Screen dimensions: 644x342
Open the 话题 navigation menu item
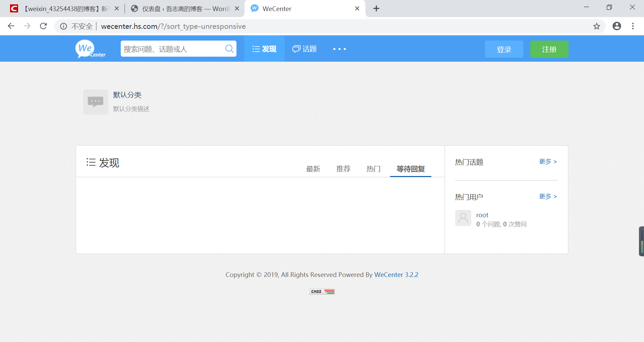click(305, 49)
